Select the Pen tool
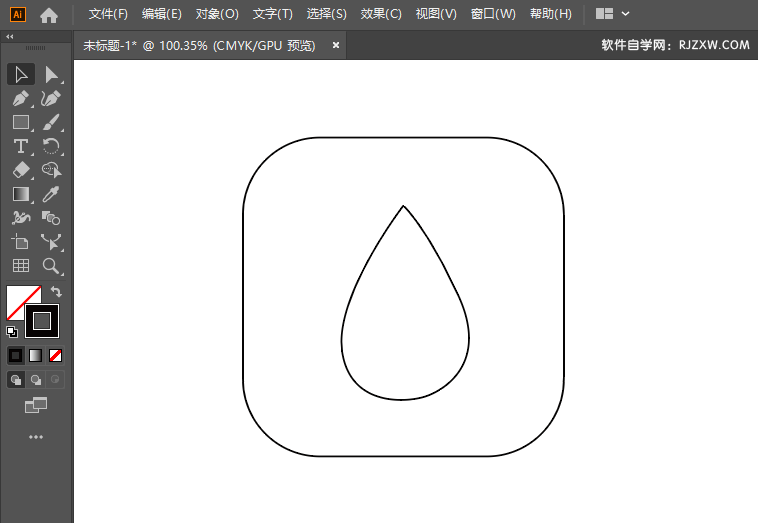The height and width of the screenshot is (523, 758). [21, 98]
